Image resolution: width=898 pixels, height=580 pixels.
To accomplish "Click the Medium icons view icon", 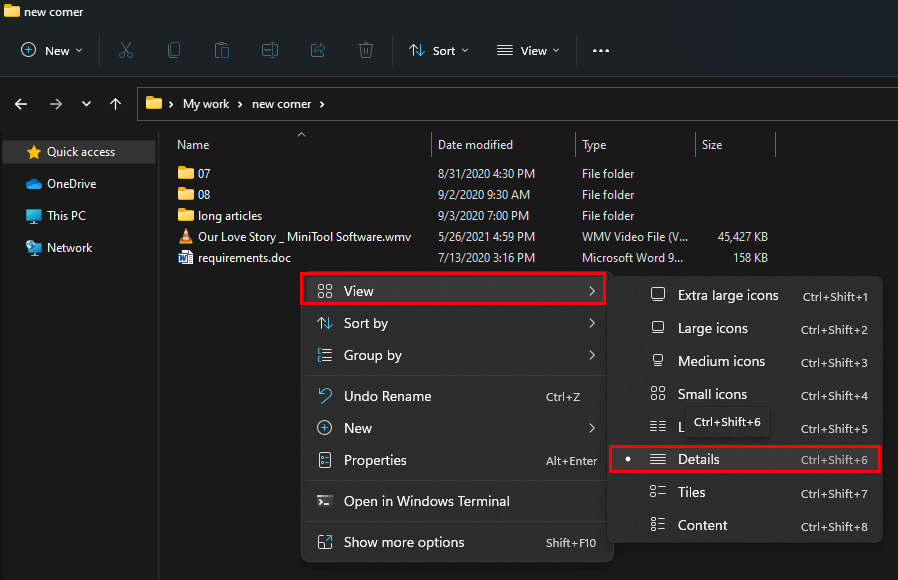I will pyautogui.click(x=658, y=361).
